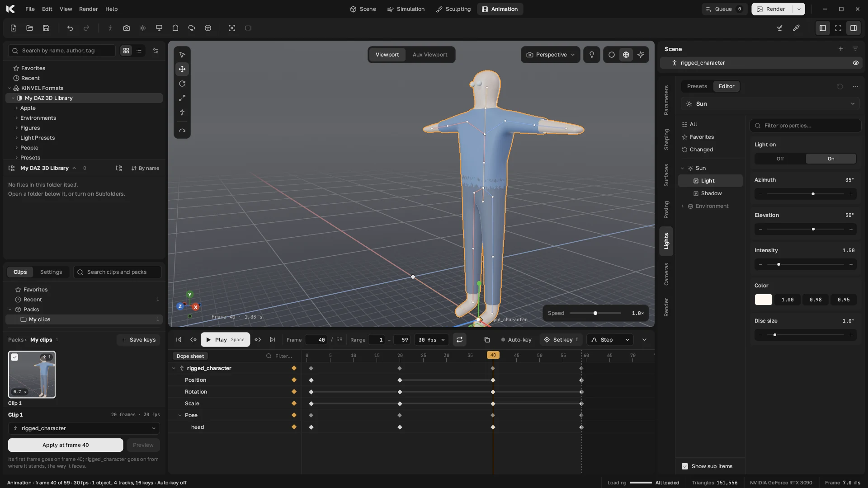Viewport: 868px width, 488px height.
Task: Click the open folder toolbar icon
Action: (30, 28)
